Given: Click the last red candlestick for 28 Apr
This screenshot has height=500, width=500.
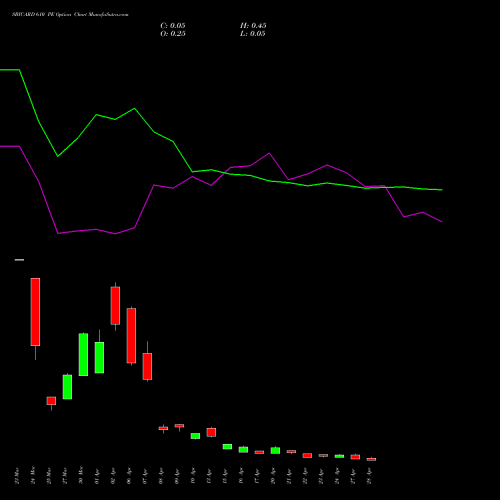Looking at the screenshot, I should [371, 459].
